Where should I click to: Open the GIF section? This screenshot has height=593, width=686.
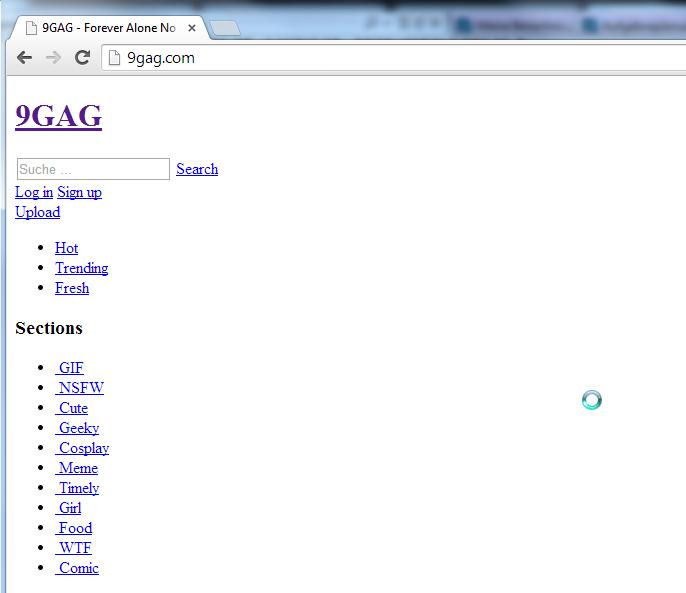coord(70,368)
